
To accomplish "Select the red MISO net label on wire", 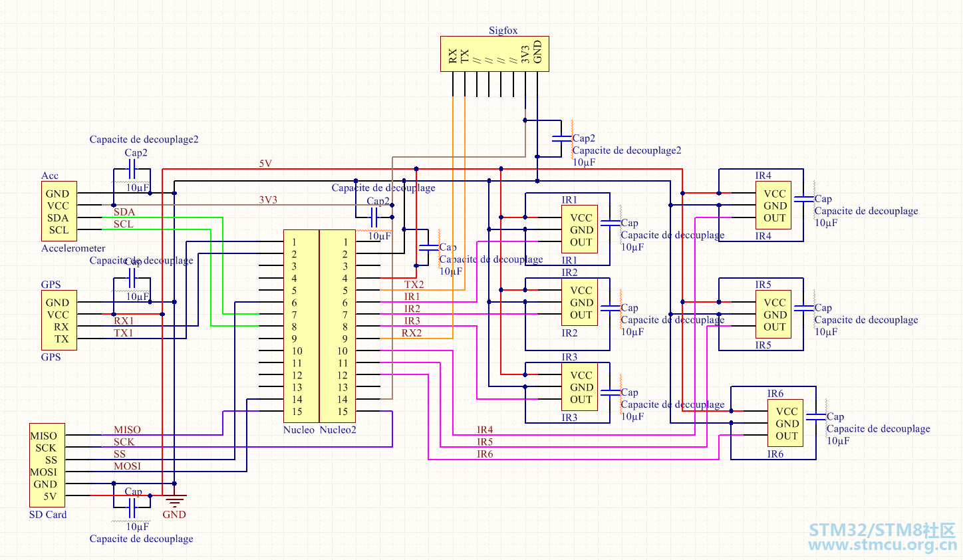I will (127, 430).
